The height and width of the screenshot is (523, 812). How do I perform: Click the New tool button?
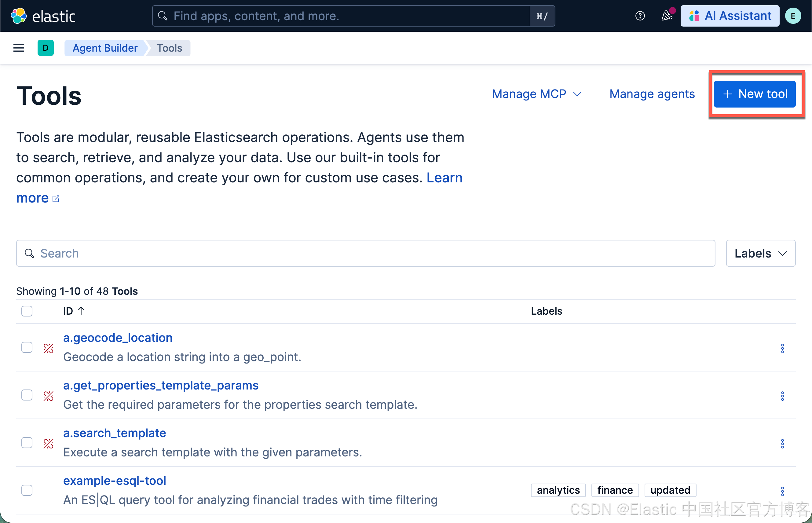click(754, 94)
